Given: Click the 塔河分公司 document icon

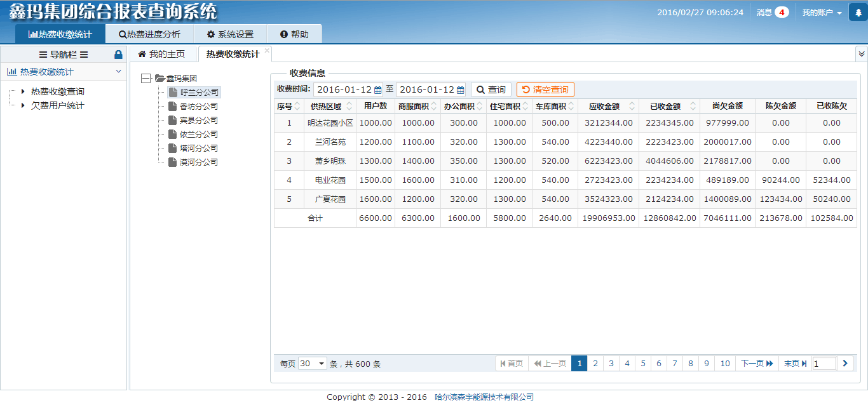Looking at the screenshot, I should coord(172,148).
